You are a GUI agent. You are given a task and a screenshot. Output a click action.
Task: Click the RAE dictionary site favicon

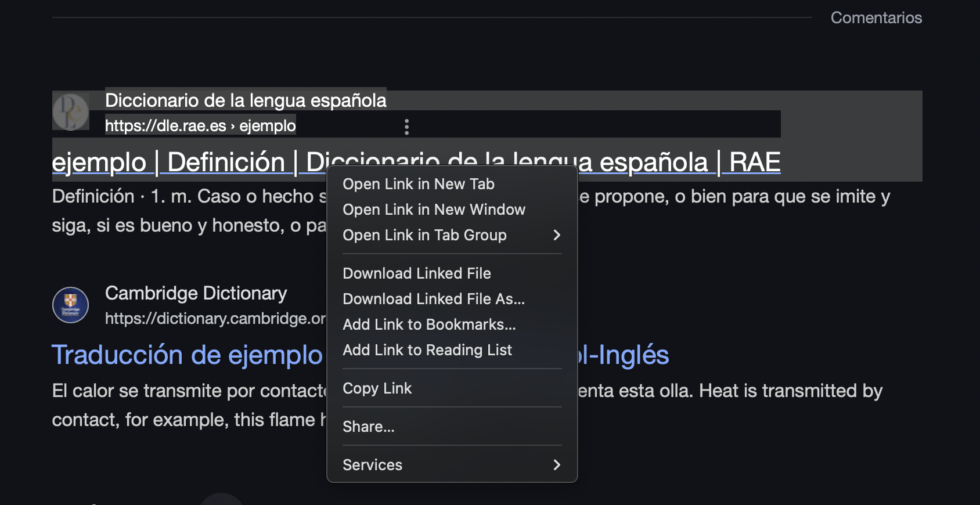pos(71,112)
